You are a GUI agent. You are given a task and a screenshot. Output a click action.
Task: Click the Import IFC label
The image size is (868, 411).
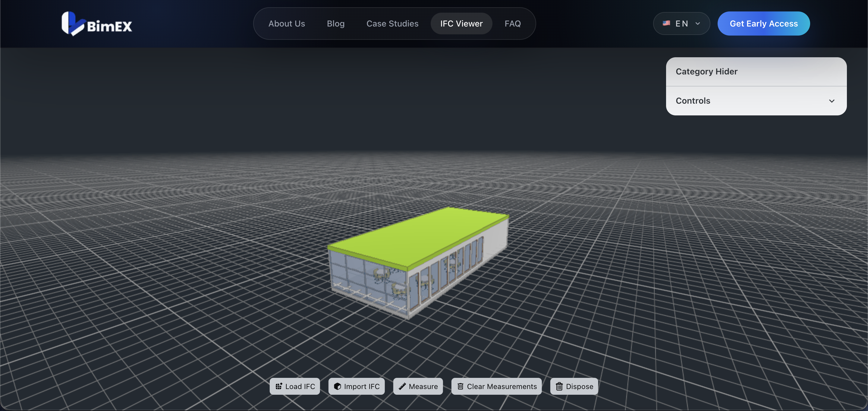click(x=362, y=386)
